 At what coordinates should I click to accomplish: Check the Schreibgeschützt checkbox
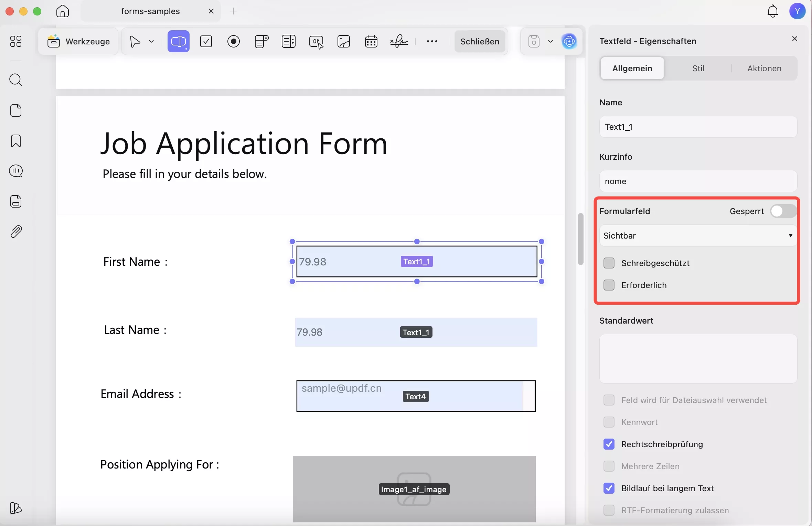[609, 263]
